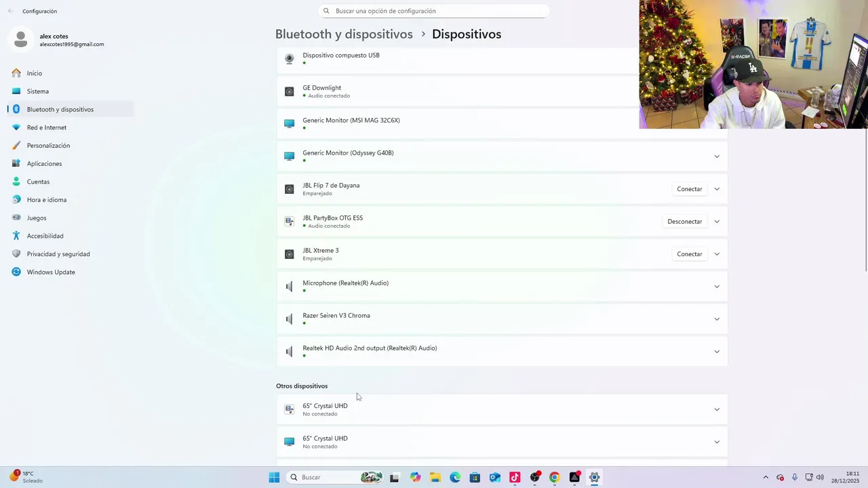Open Red e Internet settings
The width and height of the screenshot is (868, 488).
click(x=71, y=127)
